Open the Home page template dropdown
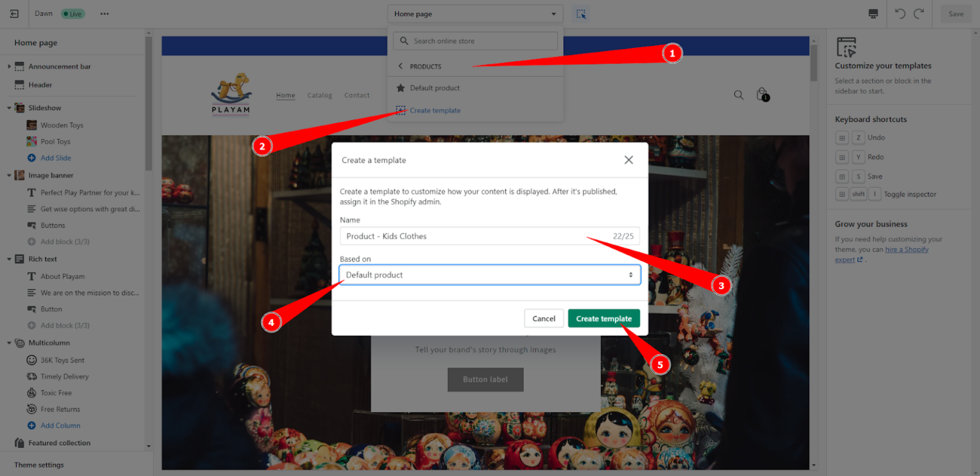The image size is (980, 476). click(475, 13)
